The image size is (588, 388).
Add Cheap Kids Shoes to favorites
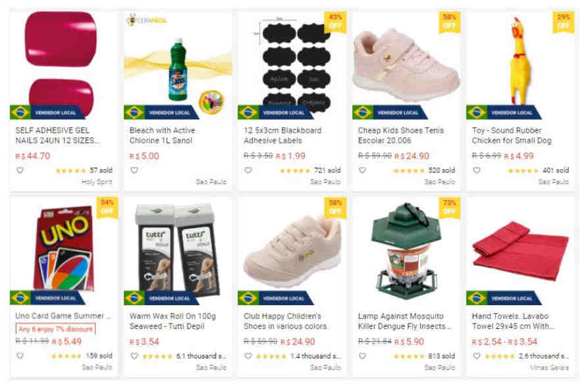(362, 170)
